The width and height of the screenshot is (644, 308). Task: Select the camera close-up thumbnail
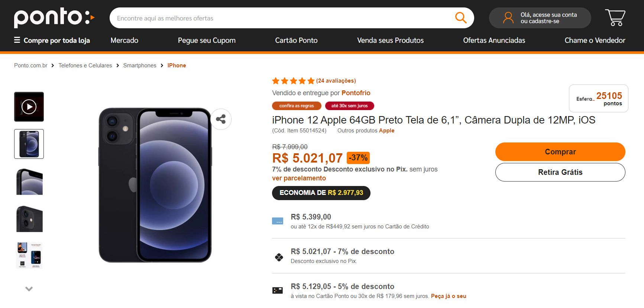29,219
